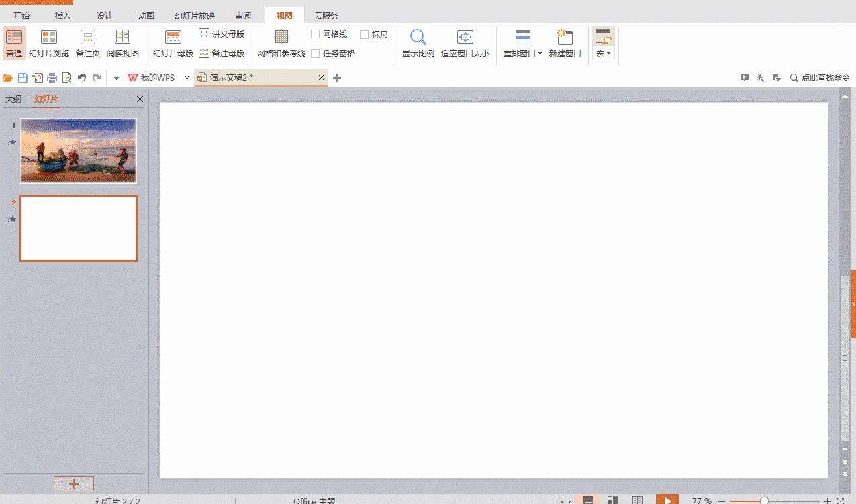This screenshot has width=856, height=504.
Task: Open the Handout Master (讲义母版)
Action: pos(221,34)
